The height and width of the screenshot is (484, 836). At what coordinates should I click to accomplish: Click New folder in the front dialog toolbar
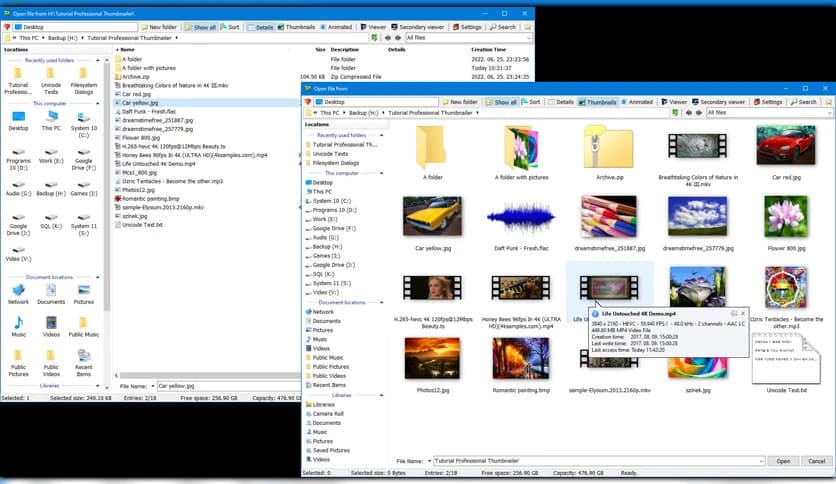458,102
